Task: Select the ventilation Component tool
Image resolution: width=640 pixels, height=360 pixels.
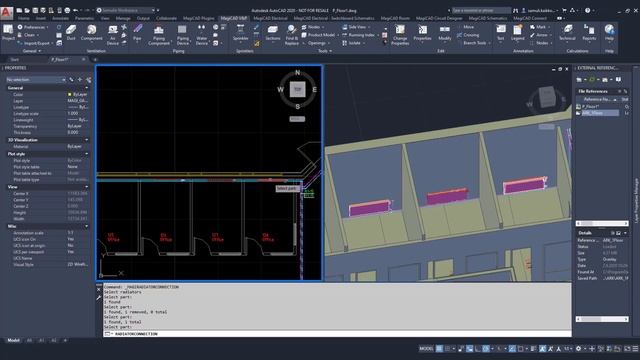Action: (91, 33)
